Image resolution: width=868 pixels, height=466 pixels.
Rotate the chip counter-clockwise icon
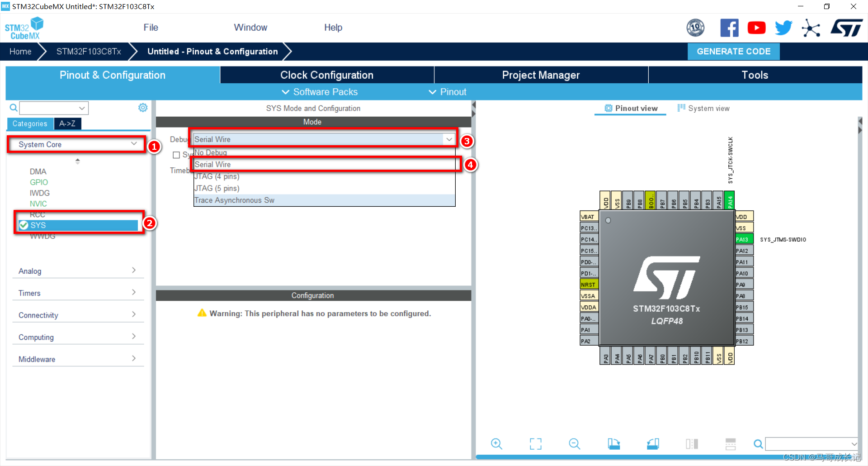click(x=653, y=444)
